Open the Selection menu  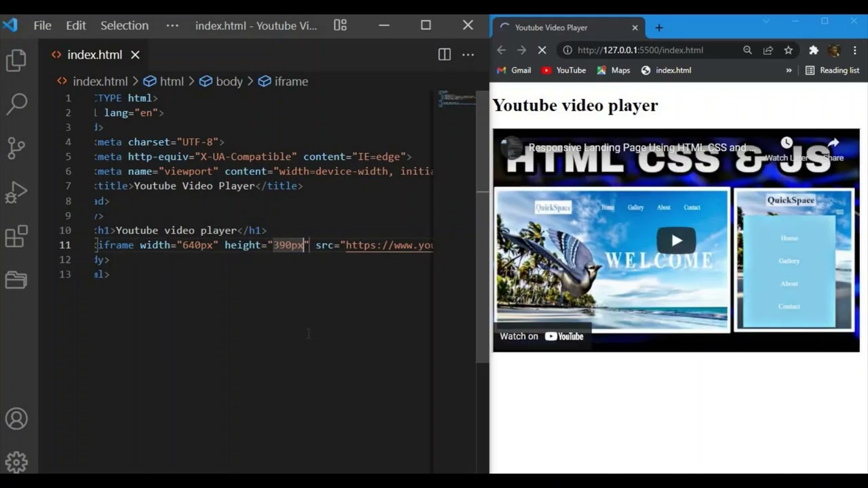tap(124, 25)
